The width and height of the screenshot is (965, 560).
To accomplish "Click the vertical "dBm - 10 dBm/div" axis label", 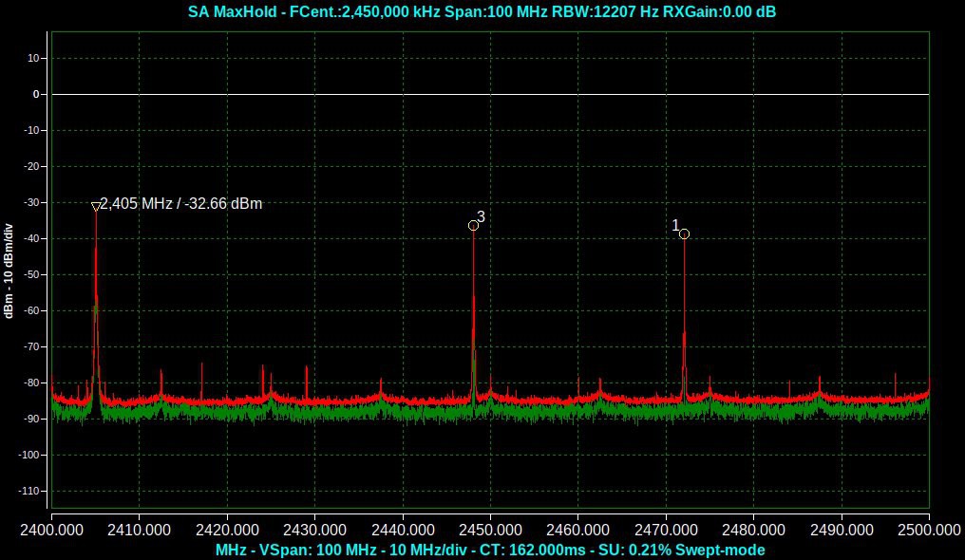I will (9, 271).
